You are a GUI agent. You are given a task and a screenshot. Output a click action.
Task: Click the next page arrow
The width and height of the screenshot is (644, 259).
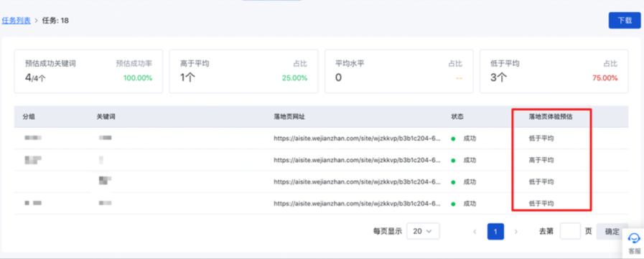(516, 232)
